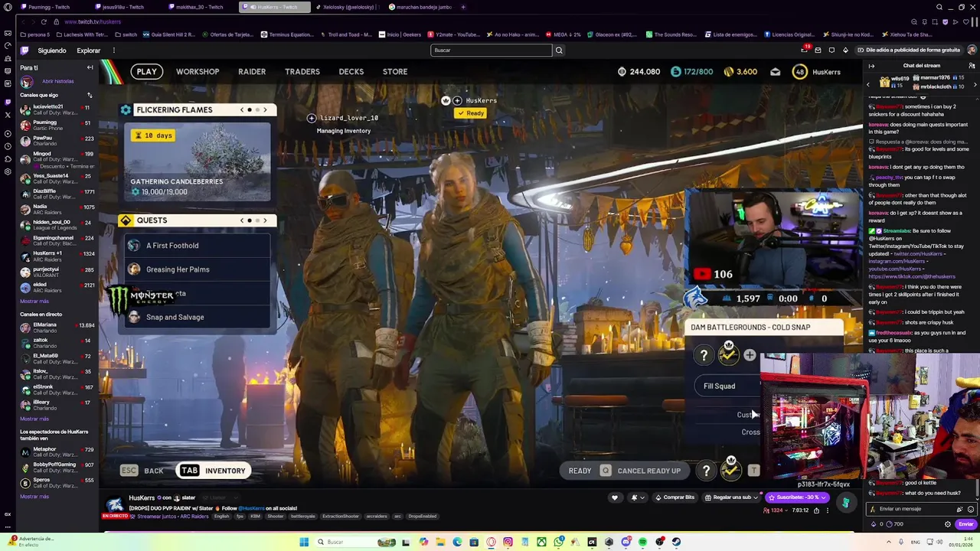Expand the Regalar una sub dropdown
The width and height of the screenshot is (980, 551).
[x=755, y=497]
